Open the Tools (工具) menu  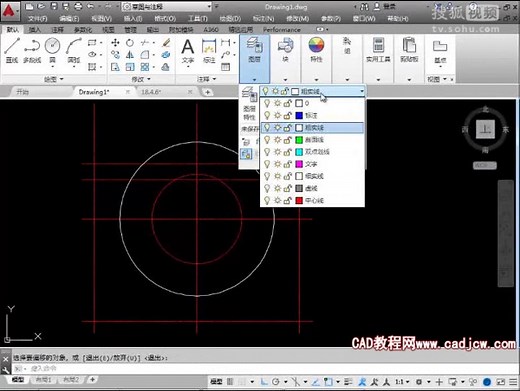(197, 19)
